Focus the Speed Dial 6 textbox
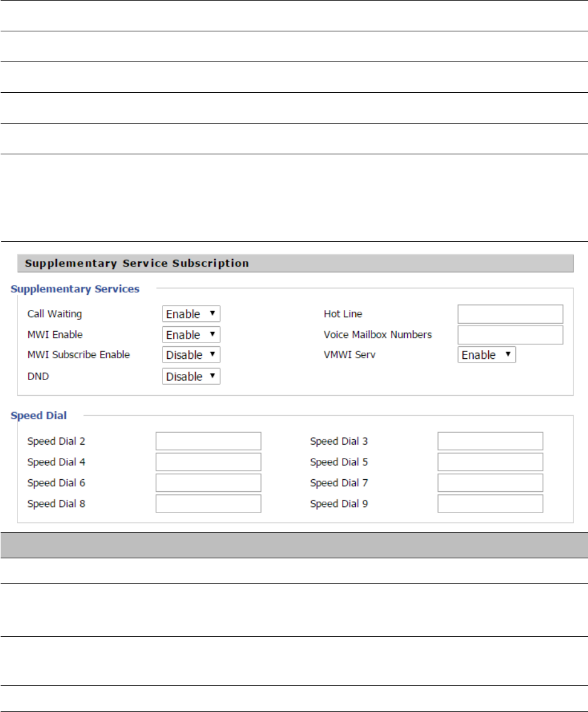Image resolution: width=588 pixels, height=712 pixels. pos(208,483)
